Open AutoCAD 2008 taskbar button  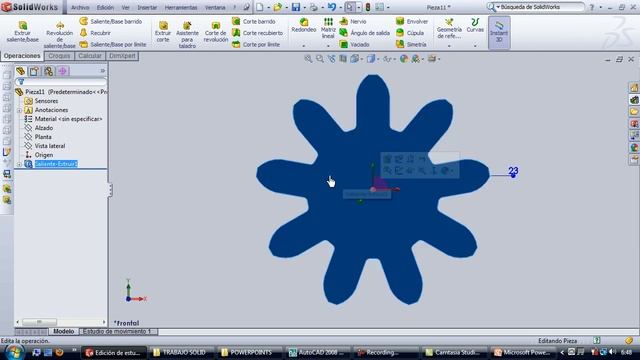(x=316, y=352)
